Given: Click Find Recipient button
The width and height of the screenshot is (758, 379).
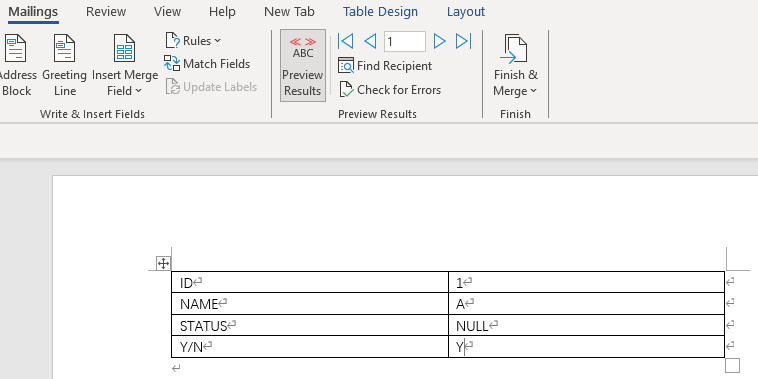Looking at the screenshot, I should pos(385,66).
